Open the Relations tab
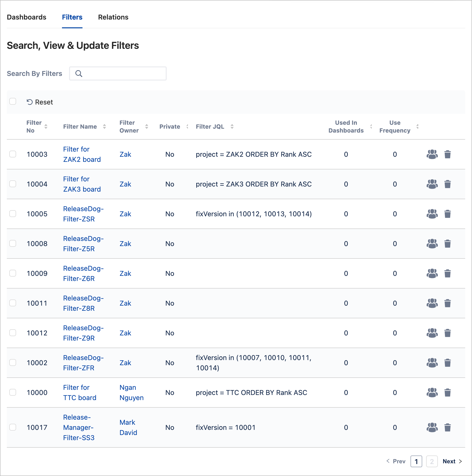Image resolution: width=472 pixels, height=476 pixels. (x=113, y=17)
